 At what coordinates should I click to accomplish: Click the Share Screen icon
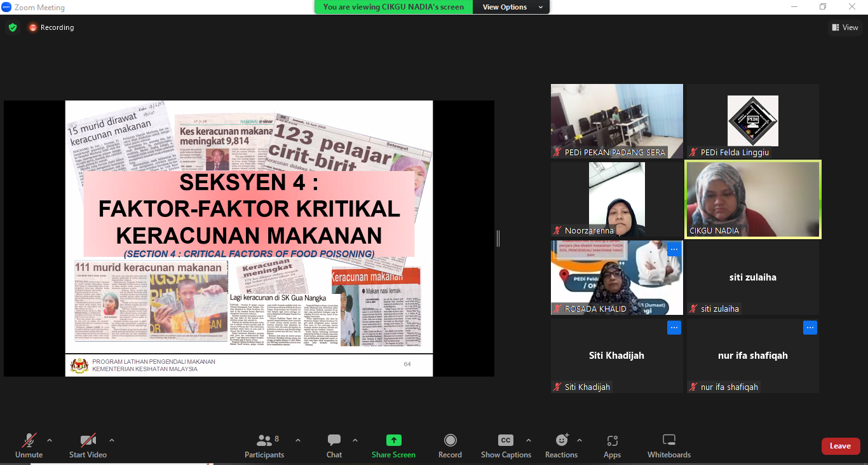393,441
